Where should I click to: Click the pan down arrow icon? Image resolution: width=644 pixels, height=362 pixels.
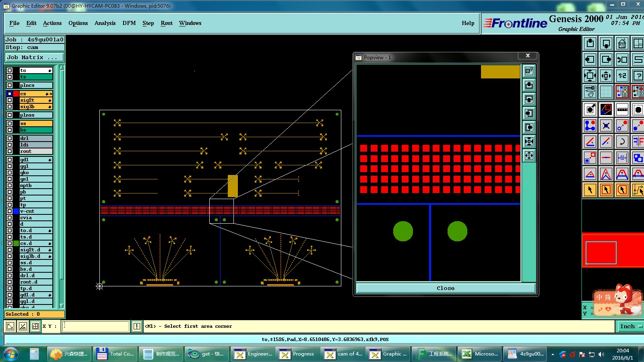click(x=606, y=43)
